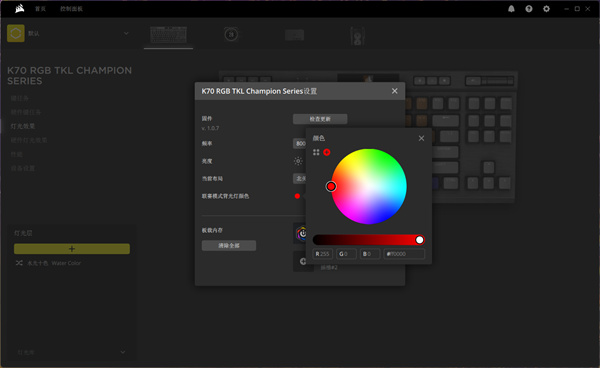Open the polling rate 800 dropdown
The width and height of the screenshot is (600, 368).
300,143
